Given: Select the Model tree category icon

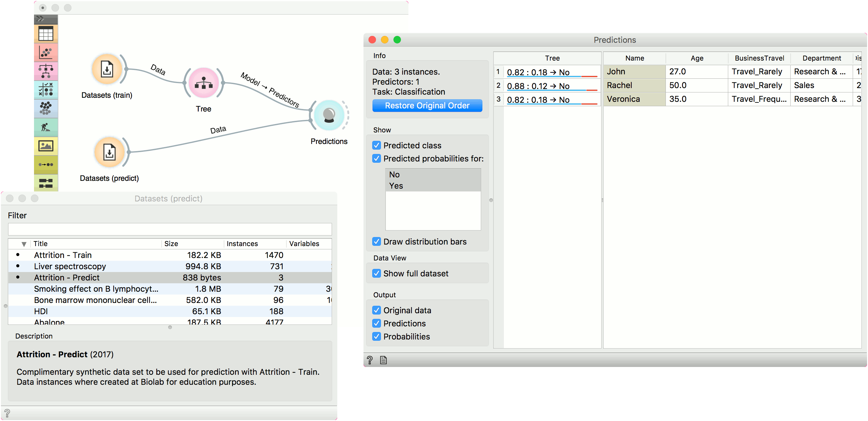Looking at the screenshot, I should [x=46, y=71].
